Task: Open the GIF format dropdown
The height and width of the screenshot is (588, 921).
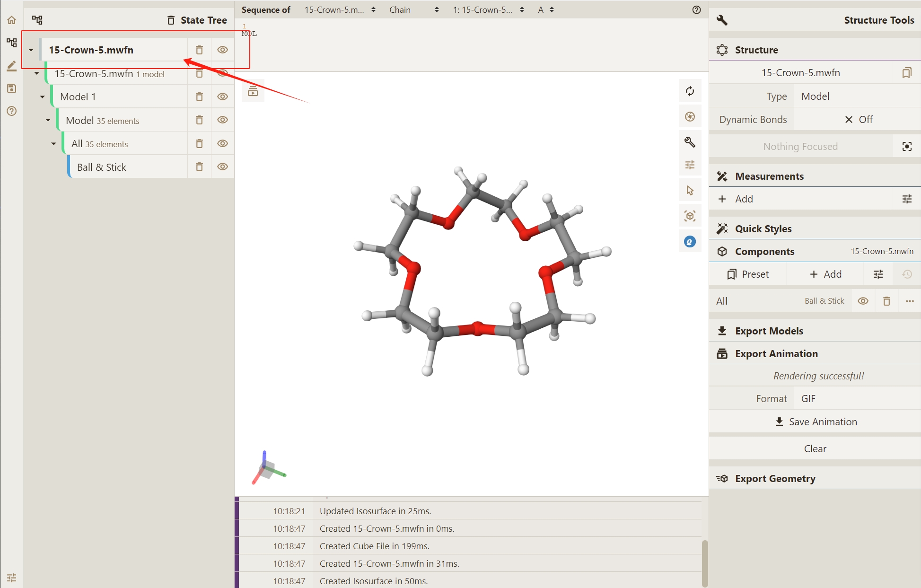Action: 857,399
